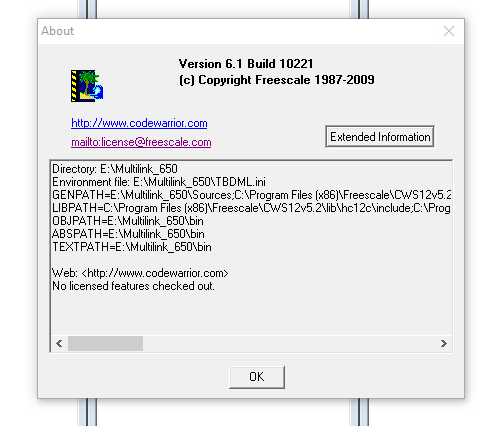
Task: Click the LIBPATH line in info box
Action: 251,208
